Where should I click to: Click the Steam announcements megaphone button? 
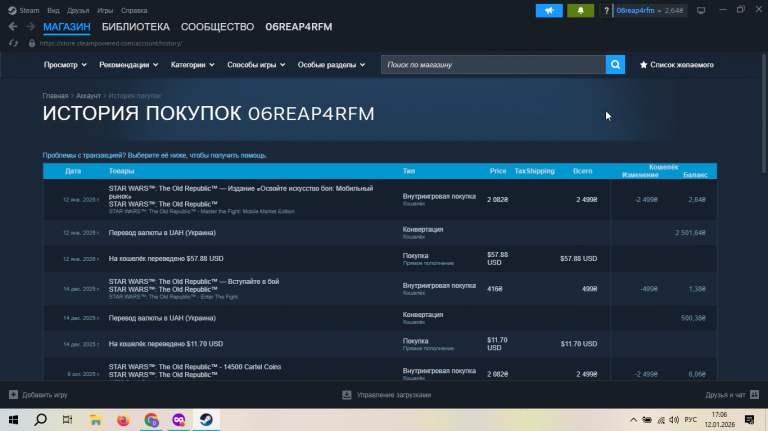click(x=549, y=10)
